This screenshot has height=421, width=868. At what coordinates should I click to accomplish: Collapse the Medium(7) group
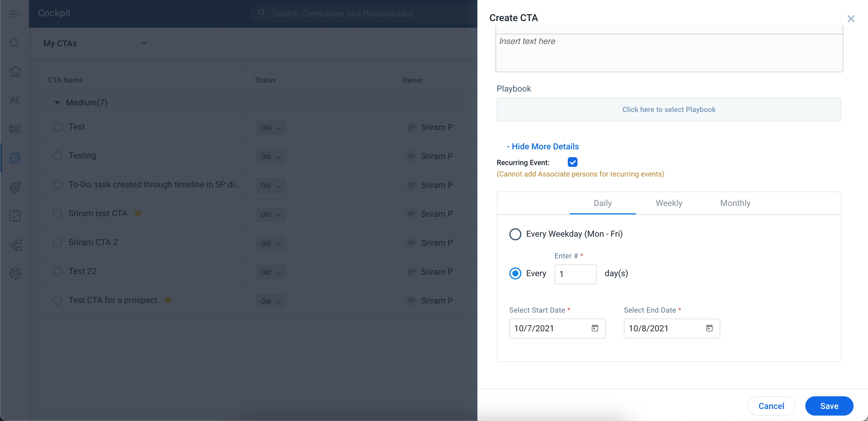(x=57, y=102)
